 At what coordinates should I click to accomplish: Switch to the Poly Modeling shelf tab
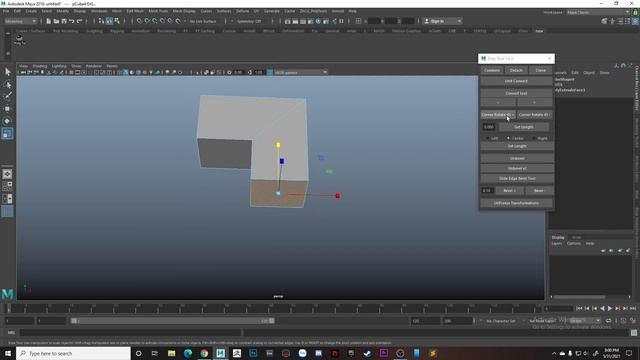[65, 31]
